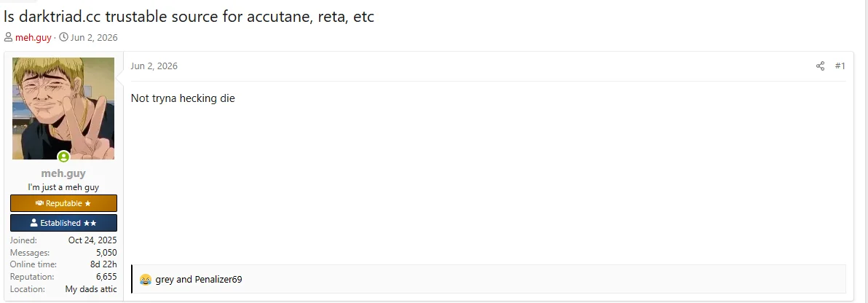Viewport: 868px width, 303px height.
Task: Click the Messages count 5,050
Action: click(106, 253)
